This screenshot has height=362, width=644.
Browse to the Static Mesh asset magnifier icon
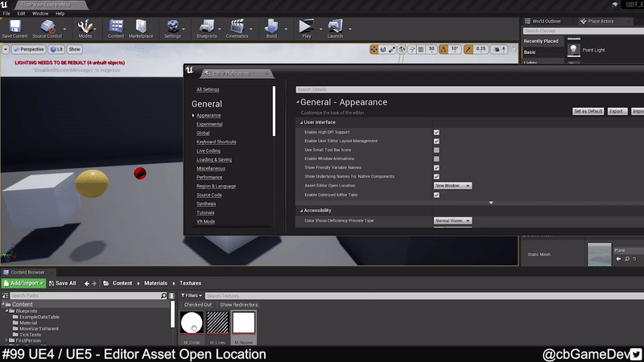click(x=627, y=258)
